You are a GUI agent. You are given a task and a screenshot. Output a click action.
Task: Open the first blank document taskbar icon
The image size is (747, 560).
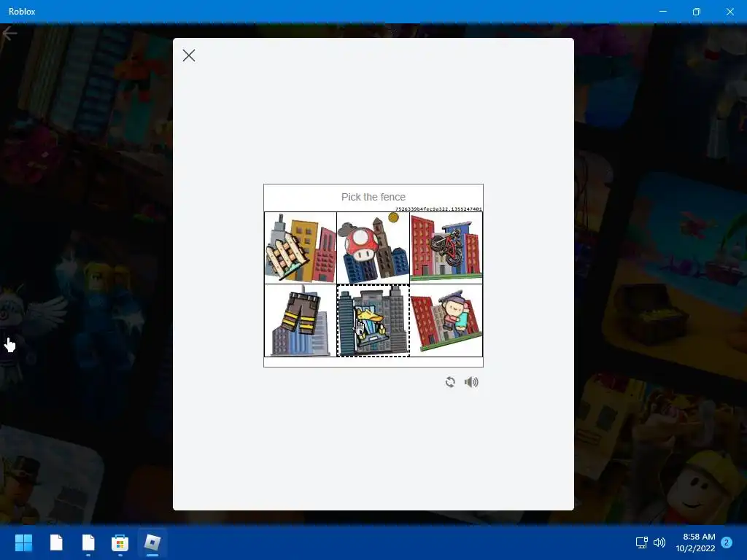point(56,542)
